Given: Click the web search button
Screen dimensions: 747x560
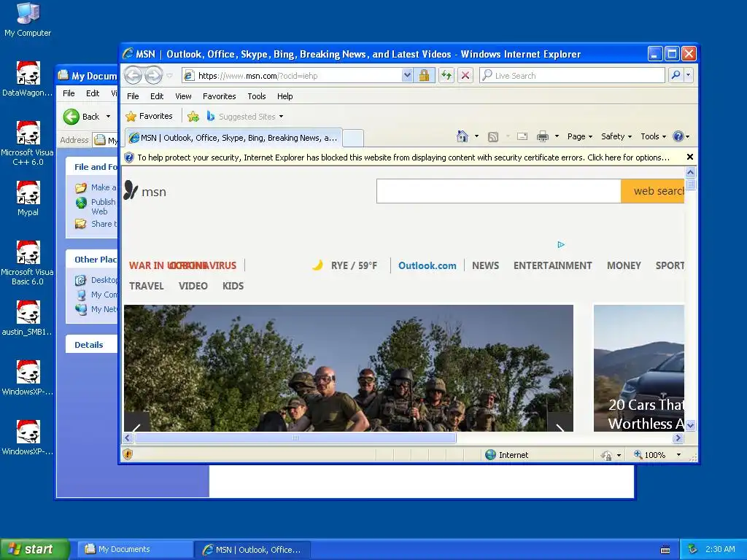Looking at the screenshot, I should (x=653, y=191).
